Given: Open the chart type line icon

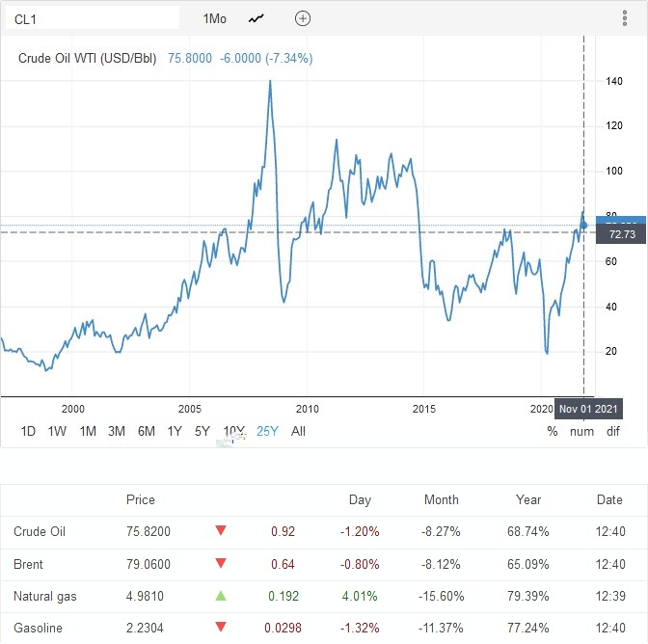Looking at the screenshot, I should (256, 18).
